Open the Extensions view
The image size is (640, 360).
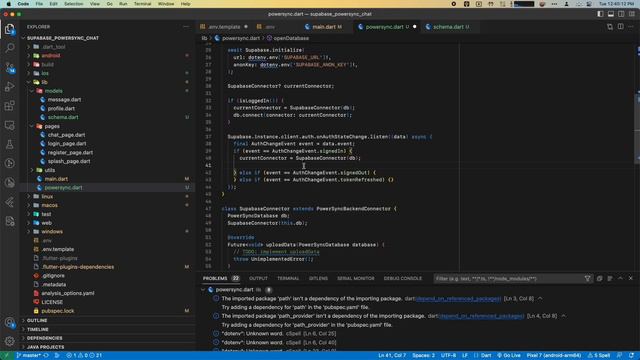pos(9,106)
